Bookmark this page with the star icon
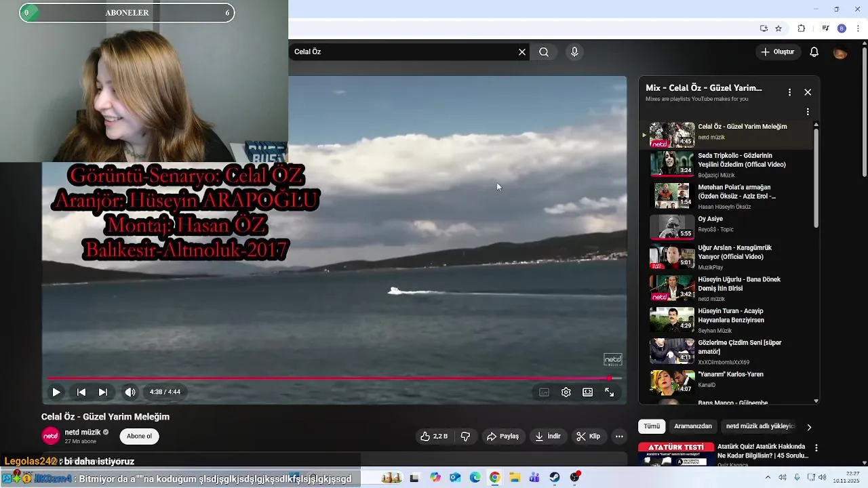Screen dimensions: 868x488 click(778, 28)
